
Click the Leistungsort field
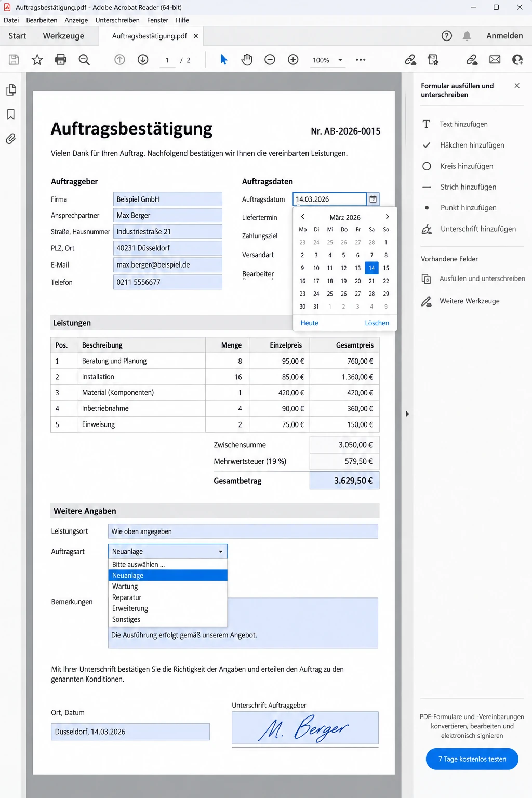tap(243, 531)
